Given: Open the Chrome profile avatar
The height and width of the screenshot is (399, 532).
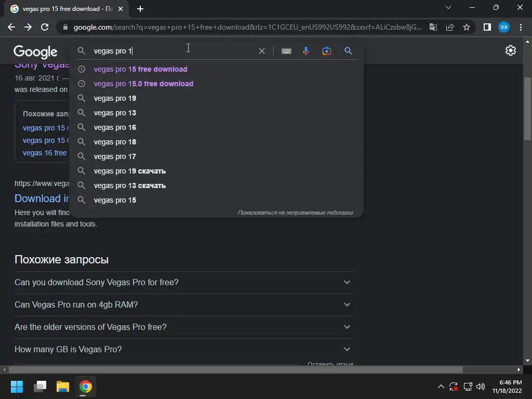Looking at the screenshot, I should (x=504, y=27).
